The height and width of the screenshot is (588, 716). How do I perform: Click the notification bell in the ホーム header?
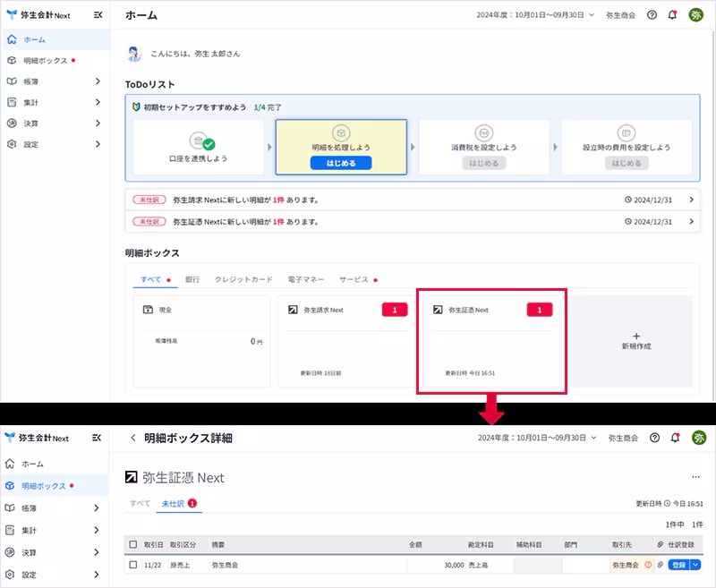(672, 15)
